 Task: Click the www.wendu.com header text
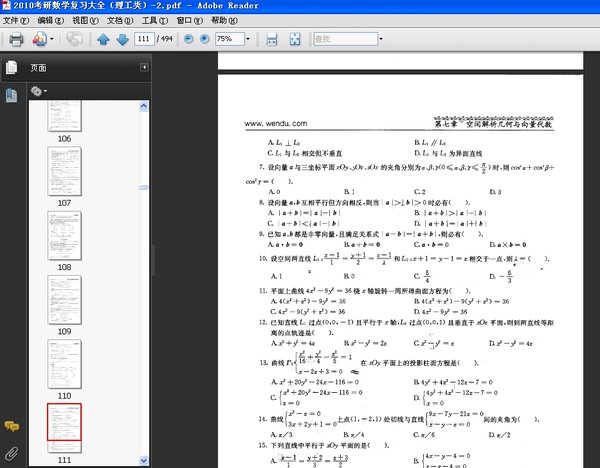[276, 123]
